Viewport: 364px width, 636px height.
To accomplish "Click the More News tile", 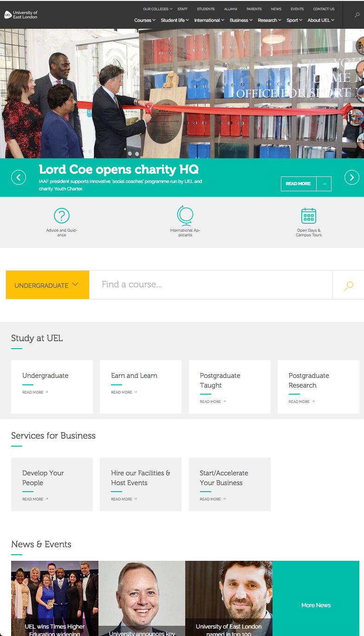I will point(316,598).
